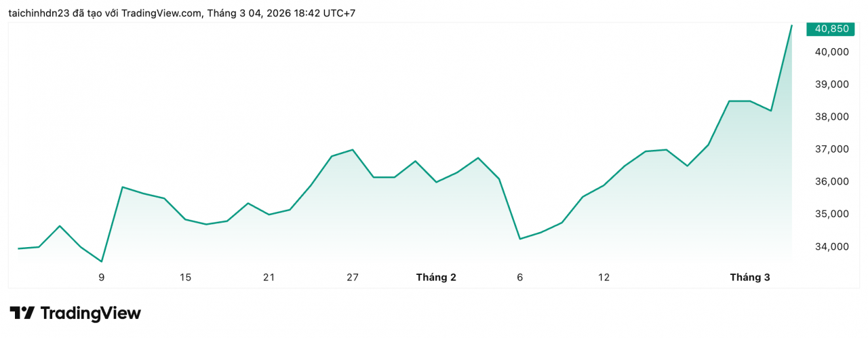Click the taichinhdn23 attribution header text
The image size is (868, 338).
[x=182, y=13]
